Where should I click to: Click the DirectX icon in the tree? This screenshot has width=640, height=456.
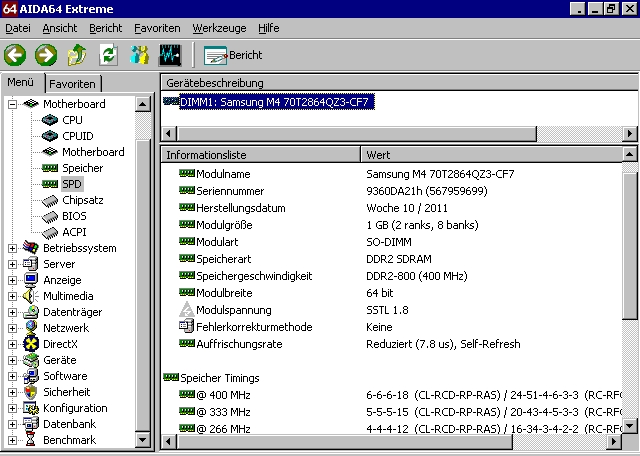31,344
